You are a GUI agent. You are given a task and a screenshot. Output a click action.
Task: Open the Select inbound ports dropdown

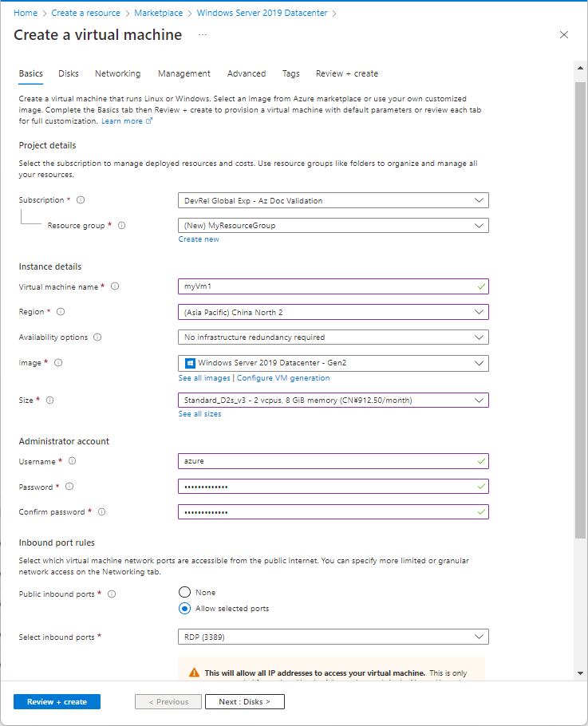pos(333,637)
